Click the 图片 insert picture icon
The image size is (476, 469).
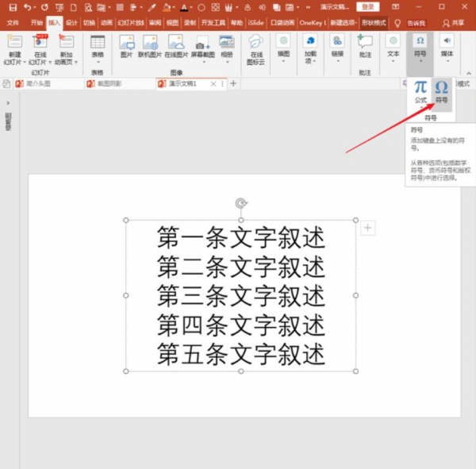pos(127,42)
